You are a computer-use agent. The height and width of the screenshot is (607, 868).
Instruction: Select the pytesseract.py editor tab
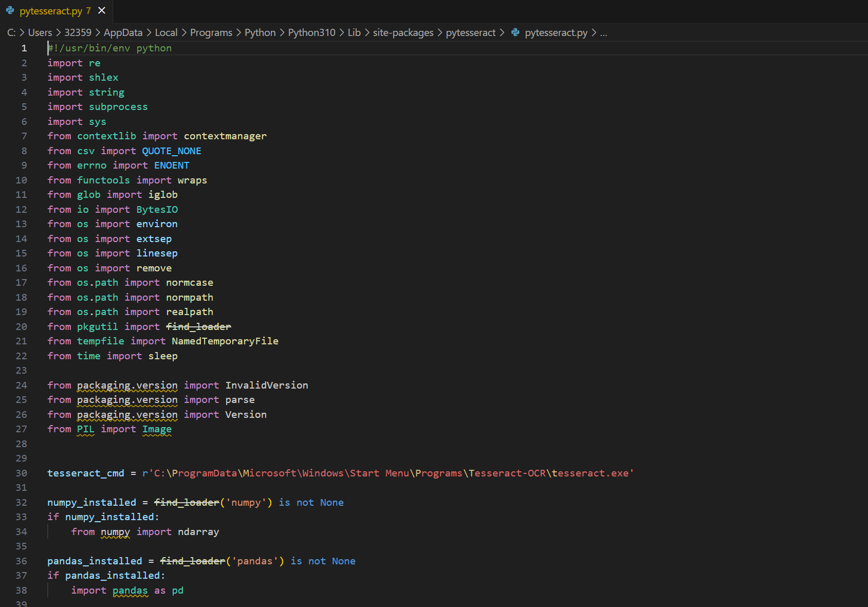(56, 11)
